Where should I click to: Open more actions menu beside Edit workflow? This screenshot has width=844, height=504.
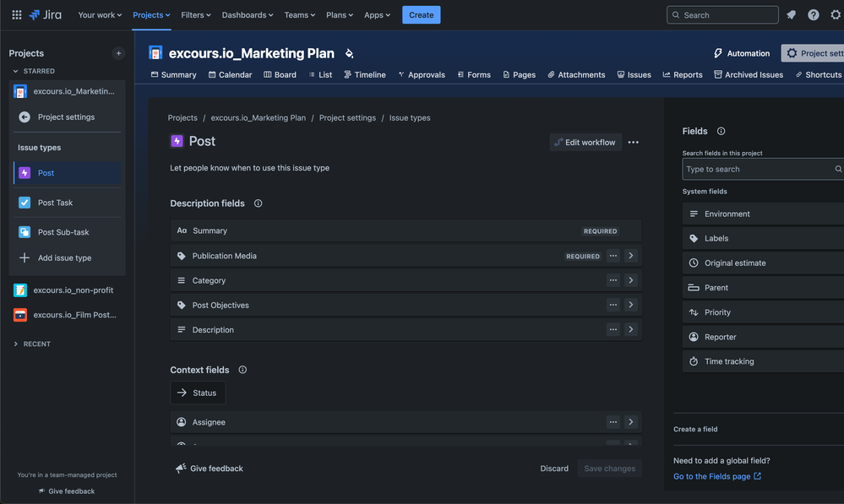point(633,142)
